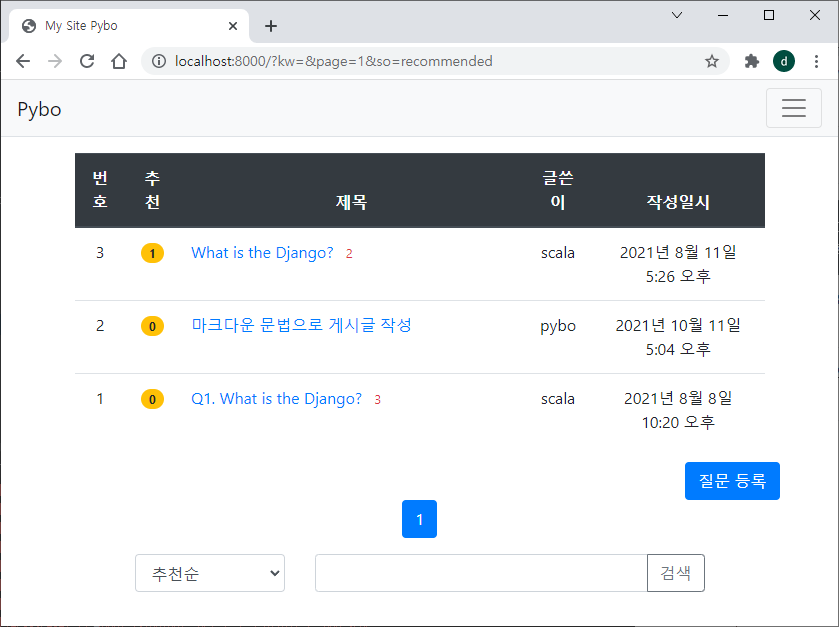This screenshot has height=627, width=839.
Task: Go back to the previous page
Action: pos(23,61)
